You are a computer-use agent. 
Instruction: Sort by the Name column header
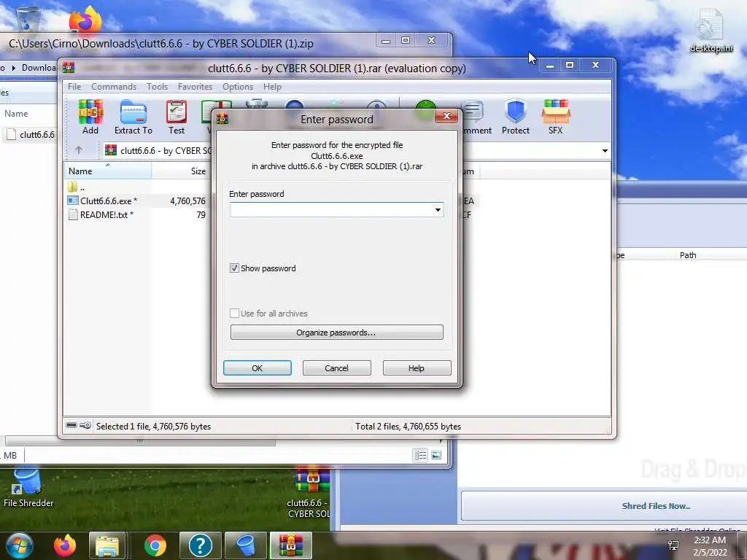point(108,171)
